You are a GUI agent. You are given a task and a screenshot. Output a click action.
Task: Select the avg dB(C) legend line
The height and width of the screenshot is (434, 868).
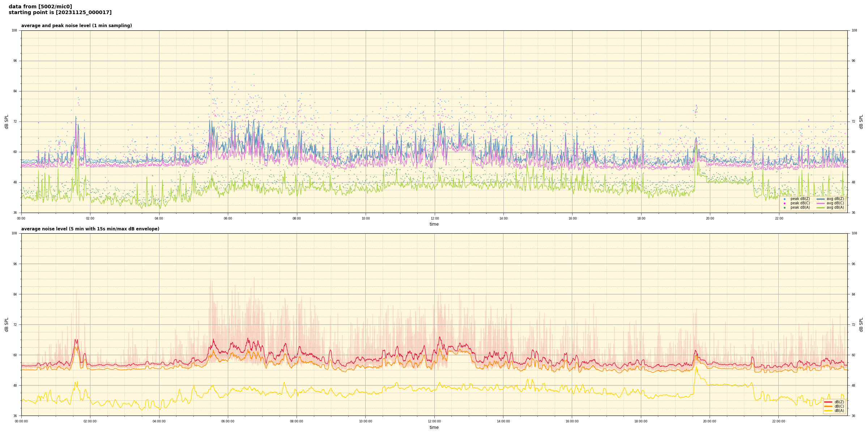click(x=821, y=203)
